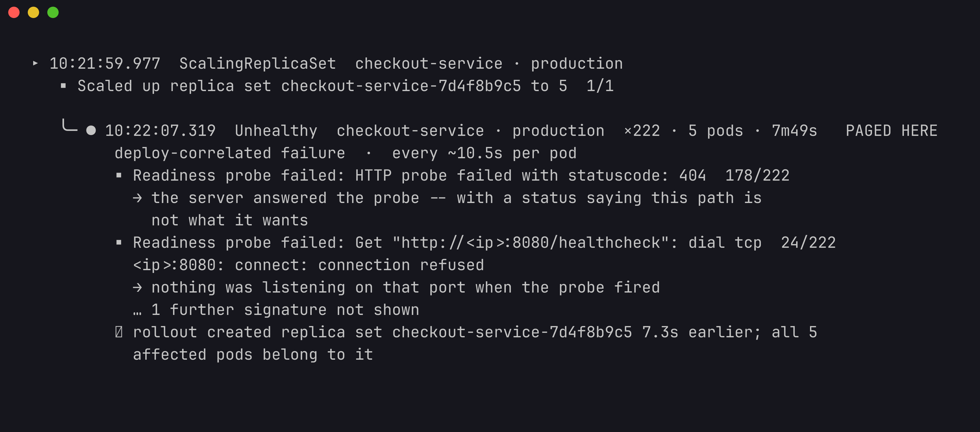Select the 10:21:59.977 timestamp
The width and height of the screenshot is (980, 432).
click(105, 63)
